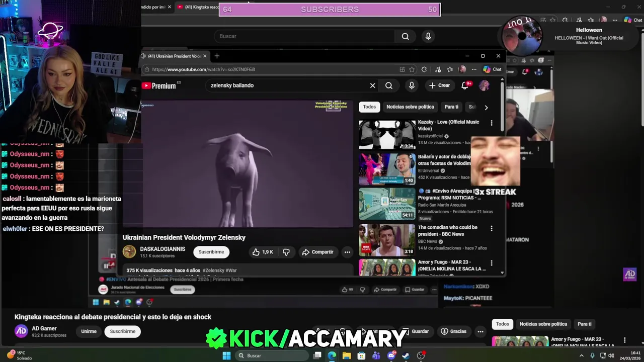Select 'Para ti' chip in front window
This screenshot has height=362, width=644.
tap(451, 107)
